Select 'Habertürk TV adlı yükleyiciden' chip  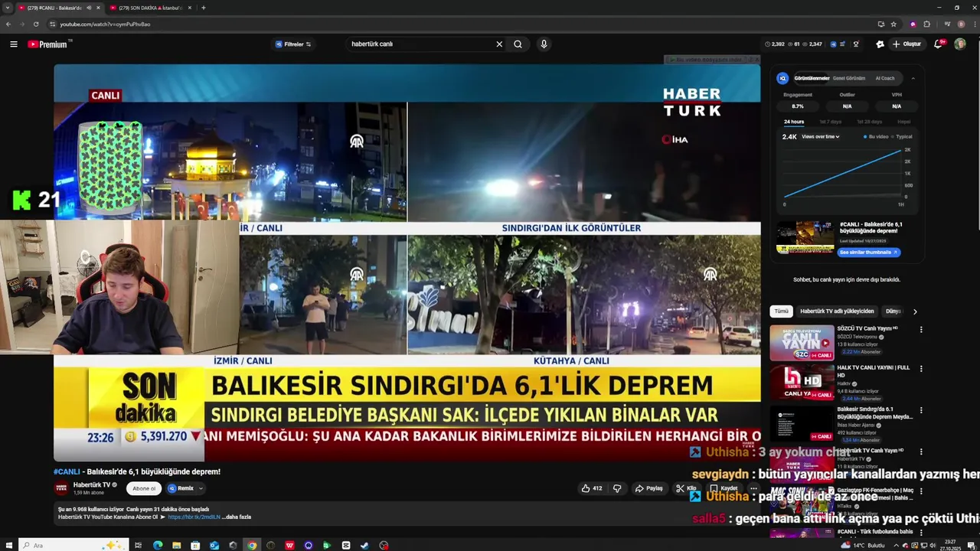click(x=837, y=311)
